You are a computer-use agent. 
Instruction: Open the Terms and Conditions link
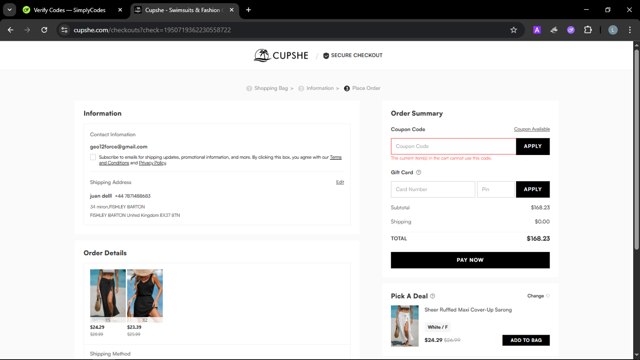click(x=336, y=157)
